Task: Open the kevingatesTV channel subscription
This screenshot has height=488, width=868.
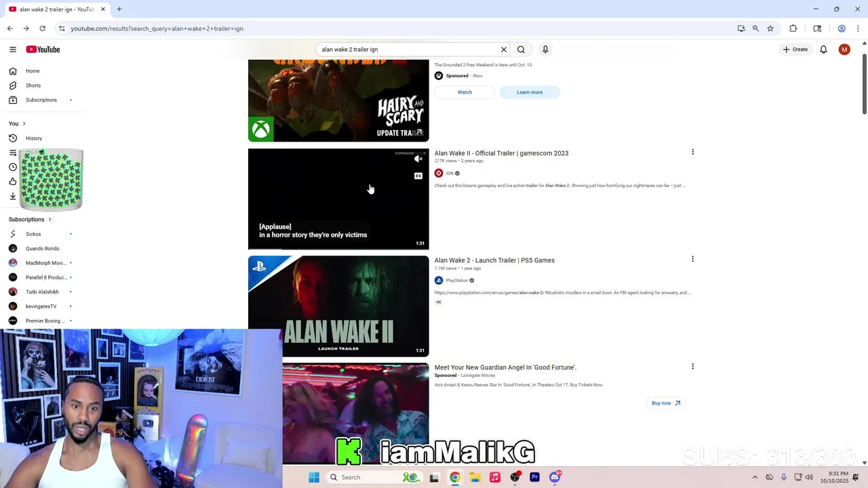Action: (x=41, y=306)
